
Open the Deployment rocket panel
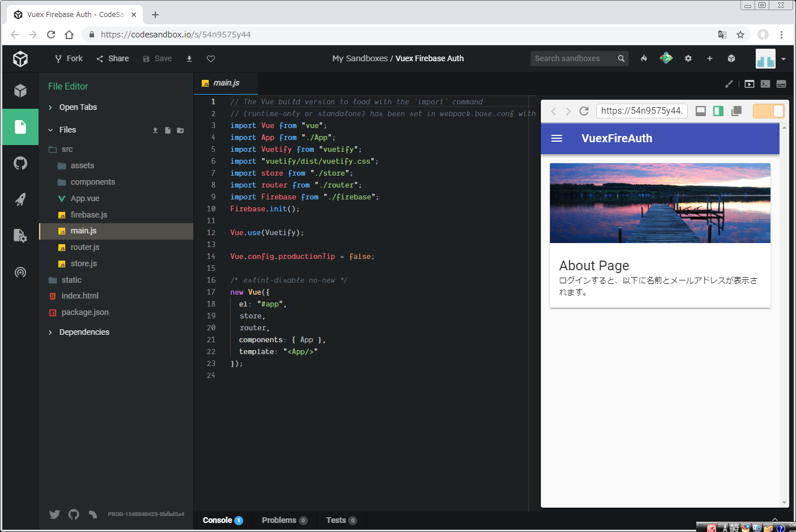click(20, 199)
